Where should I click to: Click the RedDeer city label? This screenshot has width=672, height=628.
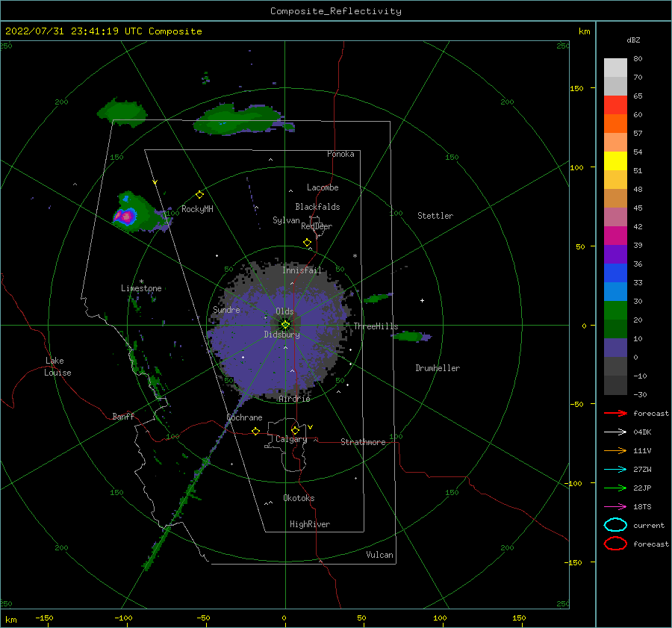[x=317, y=226]
